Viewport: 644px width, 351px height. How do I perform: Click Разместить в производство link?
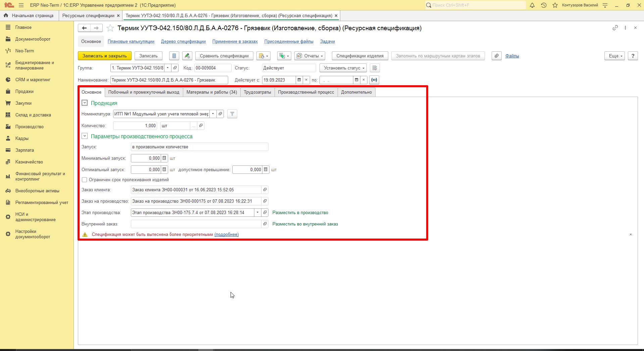[x=300, y=213]
